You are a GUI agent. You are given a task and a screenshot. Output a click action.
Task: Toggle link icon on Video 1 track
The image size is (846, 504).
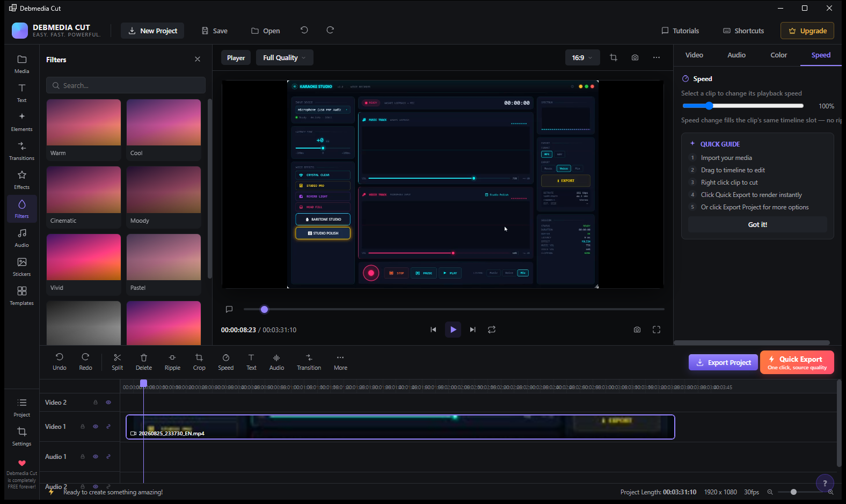tap(108, 427)
